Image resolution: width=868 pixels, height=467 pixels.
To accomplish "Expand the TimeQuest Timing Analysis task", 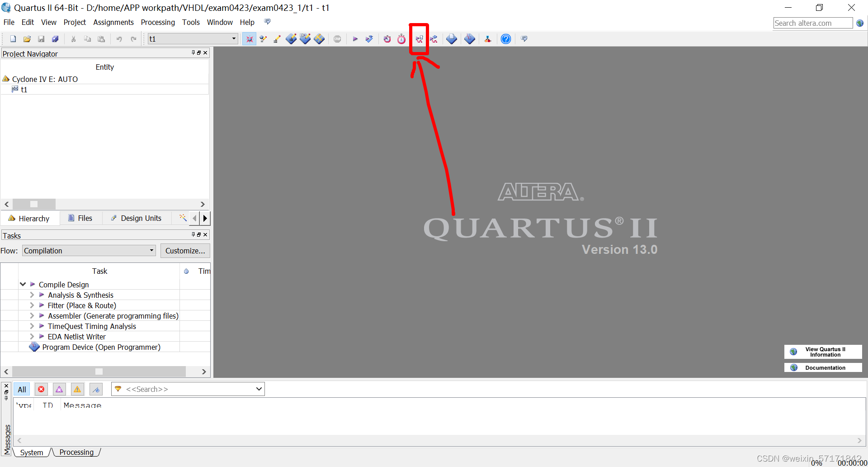I will point(32,326).
